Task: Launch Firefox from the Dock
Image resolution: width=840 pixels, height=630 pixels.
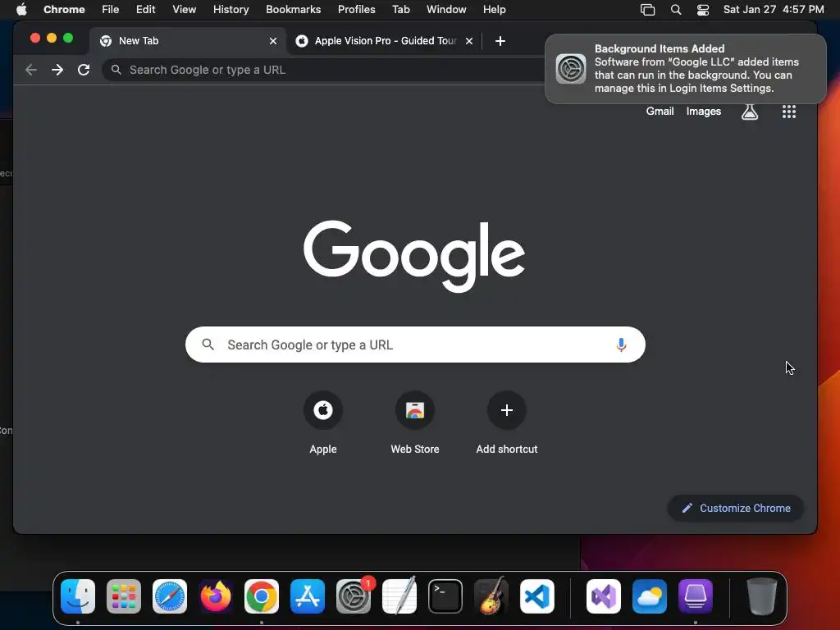Action: pyautogui.click(x=216, y=596)
